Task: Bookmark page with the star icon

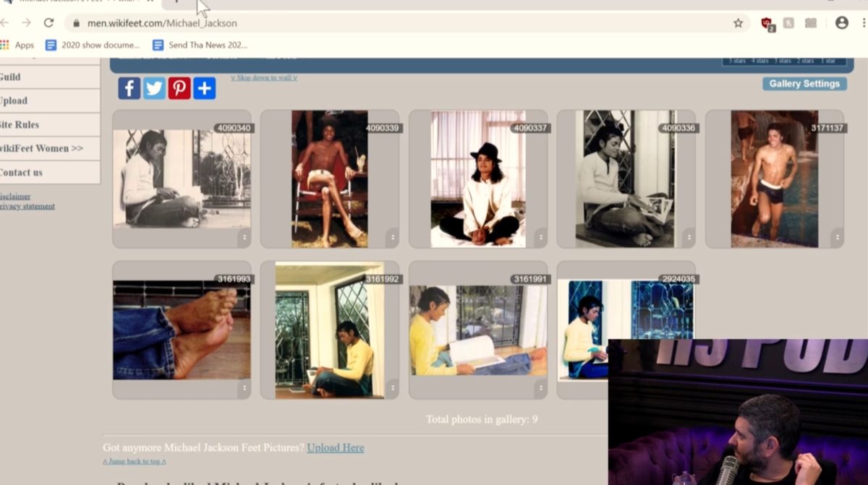Action: (738, 23)
